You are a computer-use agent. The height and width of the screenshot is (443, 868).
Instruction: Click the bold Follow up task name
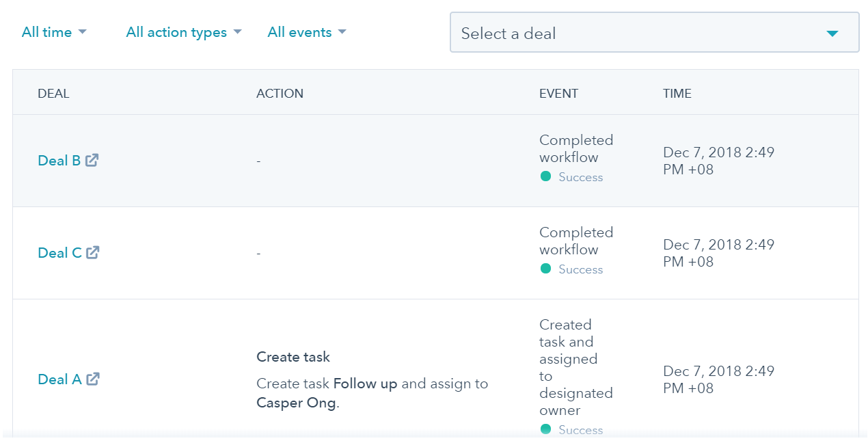[365, 384]
